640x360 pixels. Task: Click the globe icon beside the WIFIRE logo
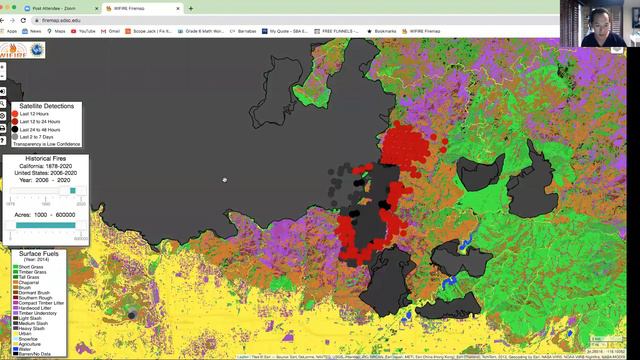click(37, 50)
